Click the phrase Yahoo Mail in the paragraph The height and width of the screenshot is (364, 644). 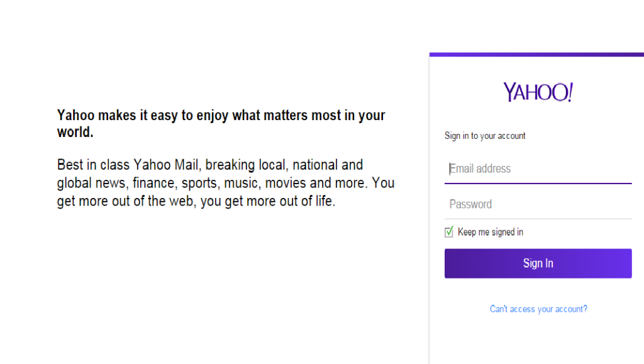pyautogui.click(x=166, y=165)
